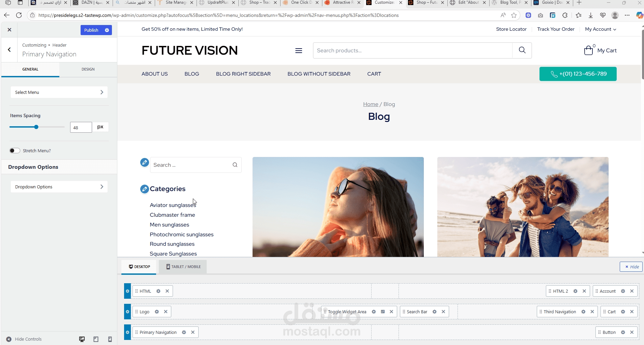Open the Track Your Order link

pyautogui.click(x=556, y=29)
